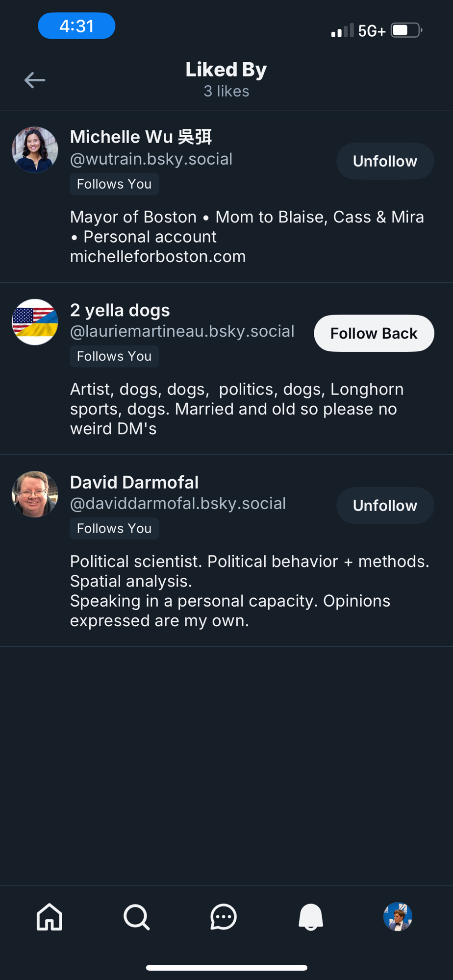Open the Chat messages icon
Screen dimensions: 453x980
tap(224, 916)
